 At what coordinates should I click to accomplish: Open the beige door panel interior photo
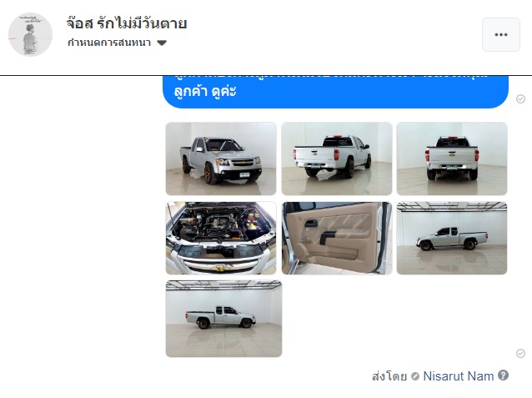(x=337, y=238)
